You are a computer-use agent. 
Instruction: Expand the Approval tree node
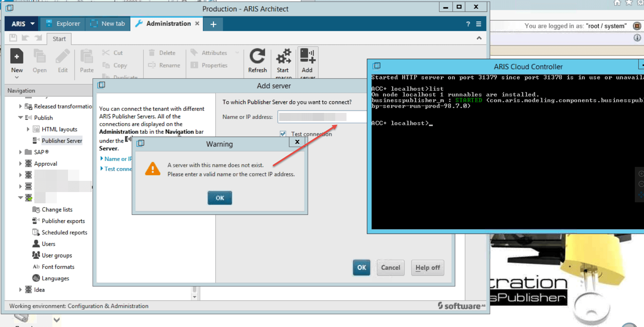[x=20, y=163]
